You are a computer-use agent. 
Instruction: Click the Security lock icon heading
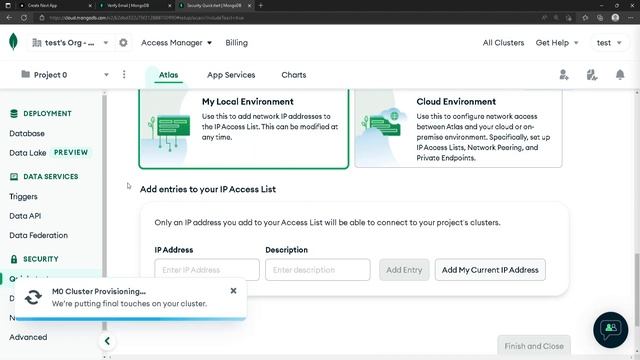[14, 259]
